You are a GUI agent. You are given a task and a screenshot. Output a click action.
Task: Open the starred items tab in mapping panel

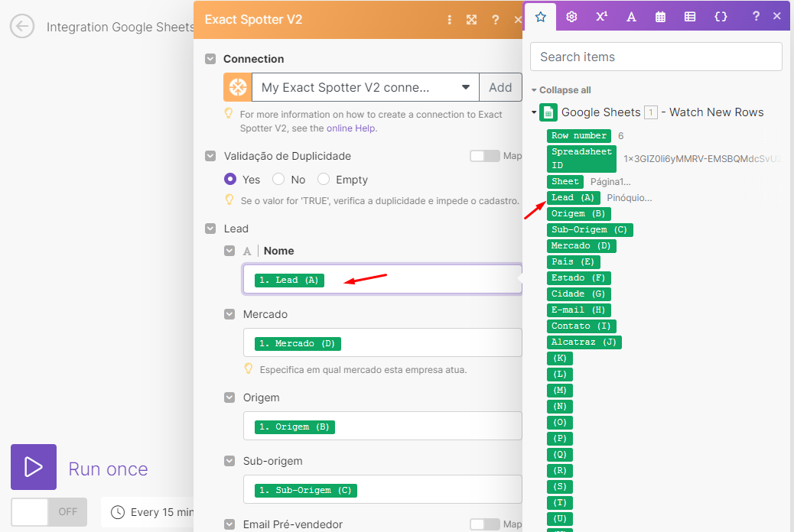point(540,17)
